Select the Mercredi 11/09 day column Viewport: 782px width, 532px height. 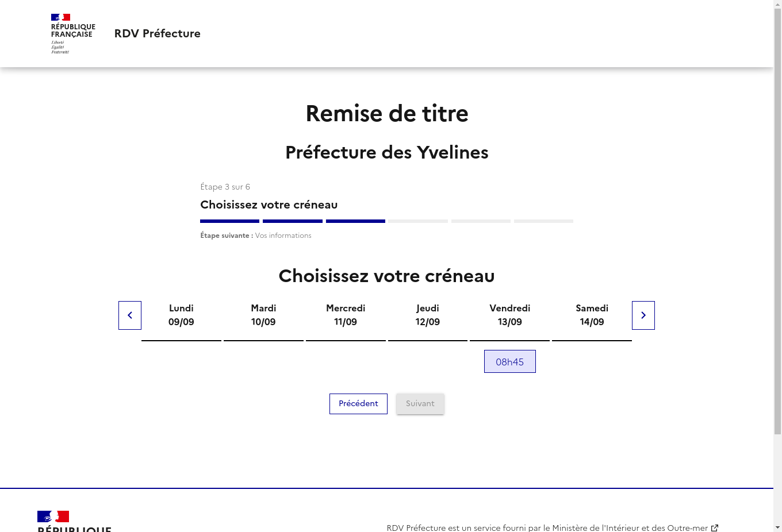346,315
